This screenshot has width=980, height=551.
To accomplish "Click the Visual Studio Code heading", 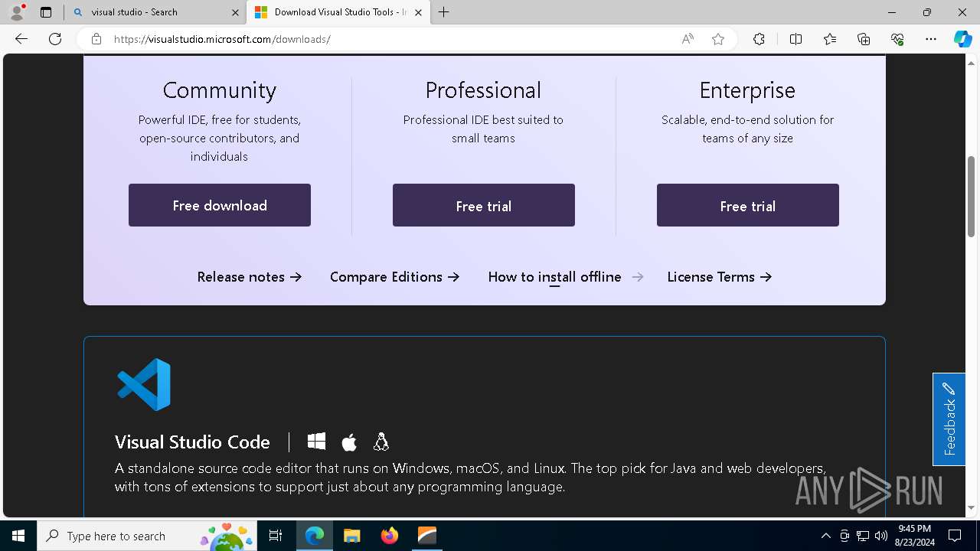I will [192, 442].
